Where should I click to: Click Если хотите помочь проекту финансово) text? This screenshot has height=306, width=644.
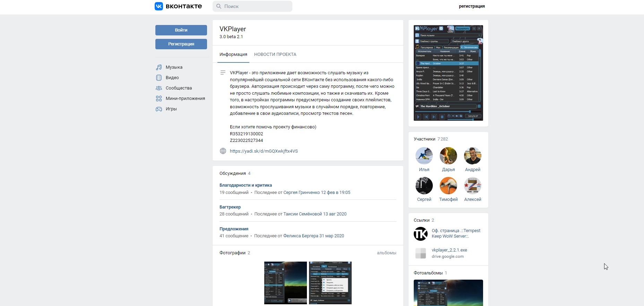tap(273, 127)
